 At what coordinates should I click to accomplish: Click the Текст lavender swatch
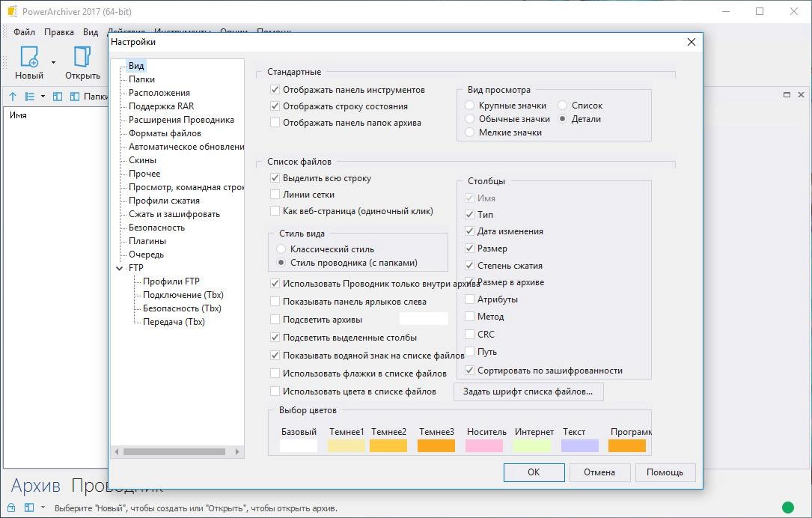[x=580, y=445]
